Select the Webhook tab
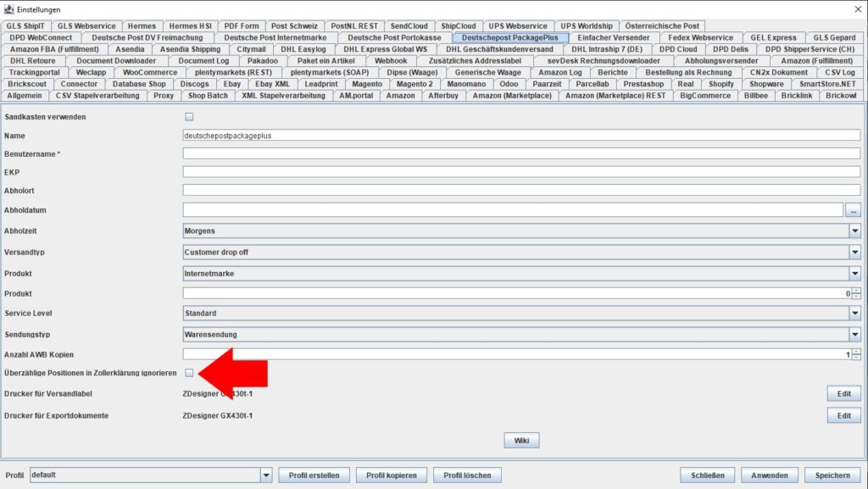 [391, 61]
